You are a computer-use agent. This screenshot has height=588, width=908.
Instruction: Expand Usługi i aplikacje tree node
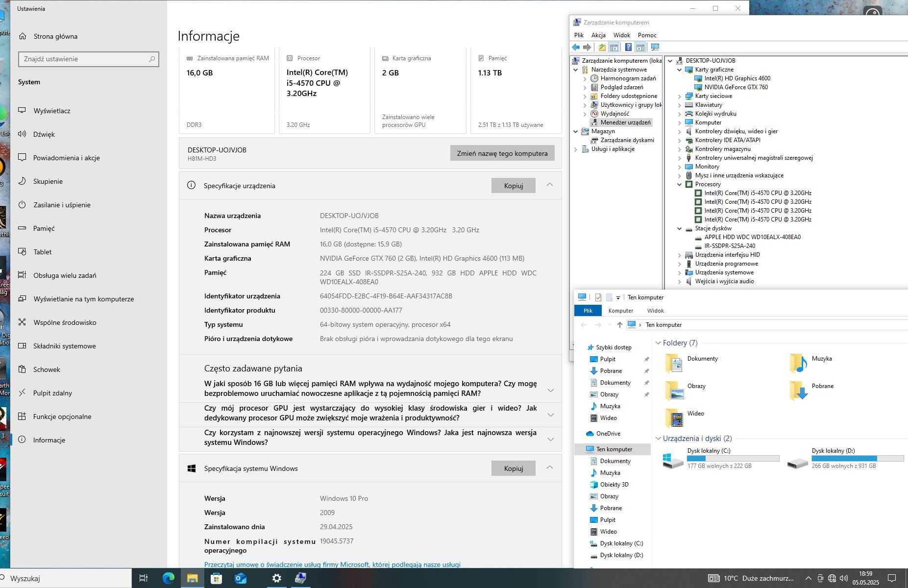pyautogui.click(x=575, y=149)
